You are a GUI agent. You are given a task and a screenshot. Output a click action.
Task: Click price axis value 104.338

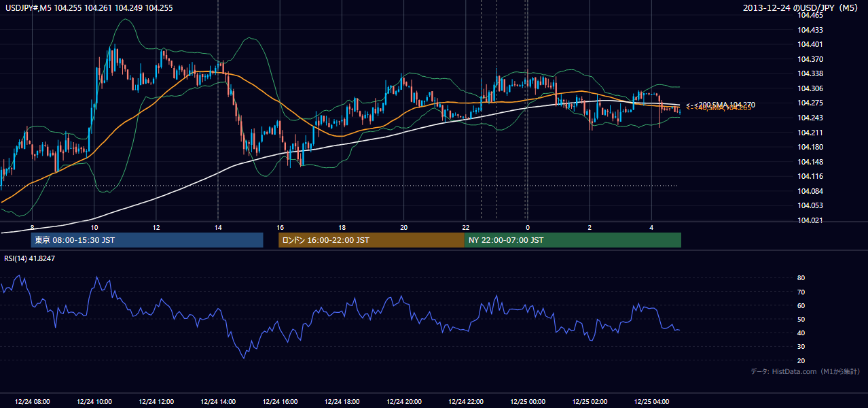point(810,73)
